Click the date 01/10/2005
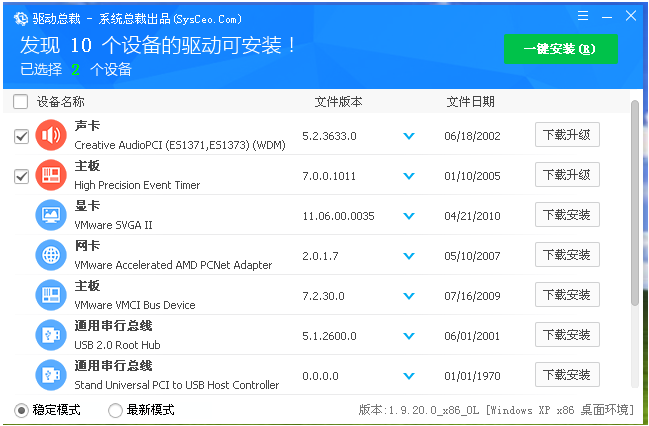649x426 pixels. click(472, 176)
